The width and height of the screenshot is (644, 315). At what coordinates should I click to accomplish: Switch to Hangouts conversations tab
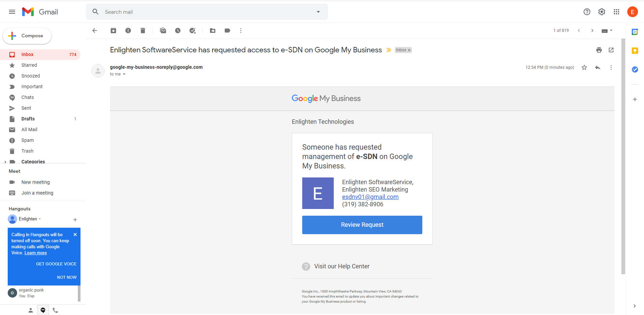point(43,310)
